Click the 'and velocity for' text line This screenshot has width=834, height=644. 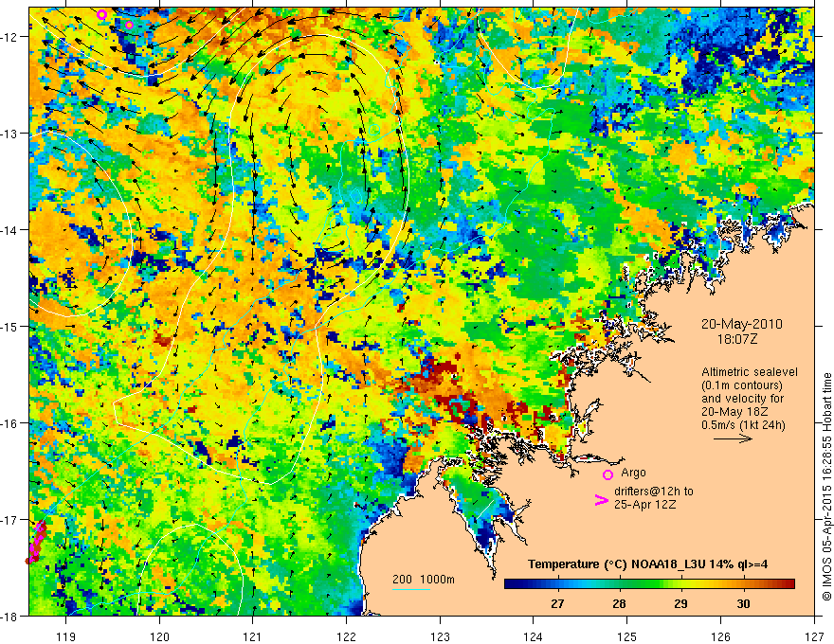point(742,399)
